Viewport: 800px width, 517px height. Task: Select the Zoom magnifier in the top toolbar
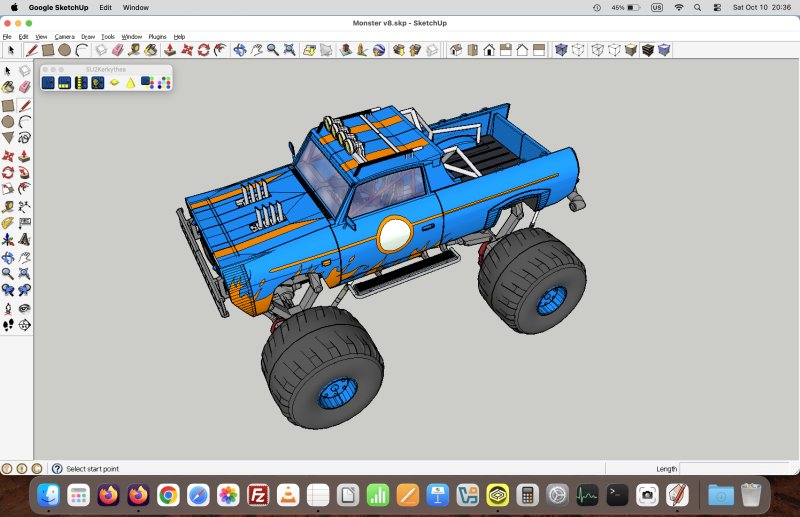(273, 50)
